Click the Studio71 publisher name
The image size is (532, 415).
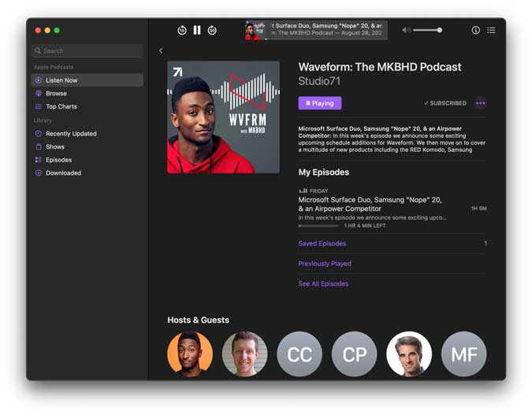(319, 81)
